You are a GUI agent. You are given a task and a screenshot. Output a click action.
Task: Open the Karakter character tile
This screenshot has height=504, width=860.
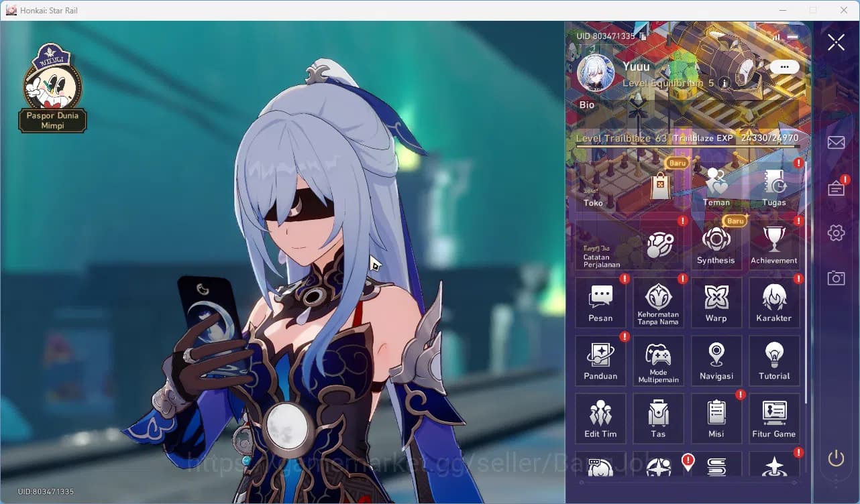(x=774, y=302)
